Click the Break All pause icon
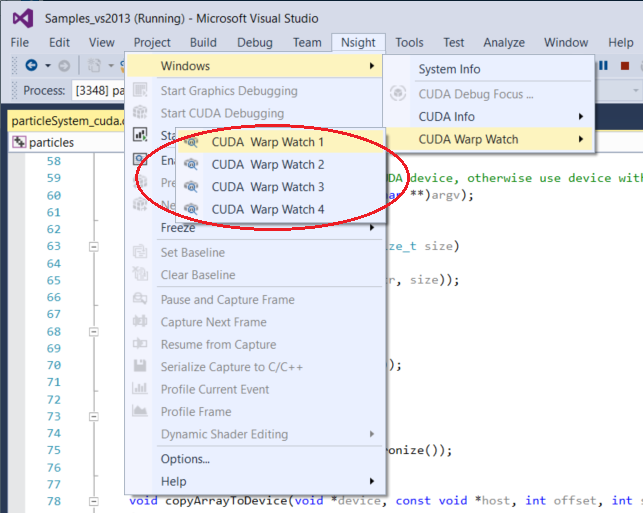 coord(604,66)
